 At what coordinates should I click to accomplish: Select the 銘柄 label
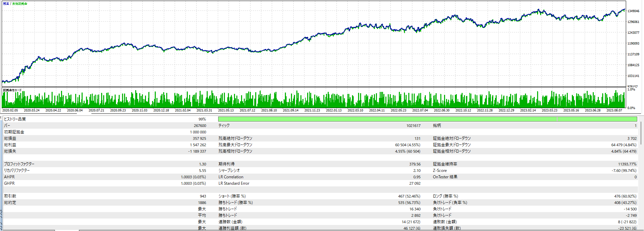pos(437,126)
